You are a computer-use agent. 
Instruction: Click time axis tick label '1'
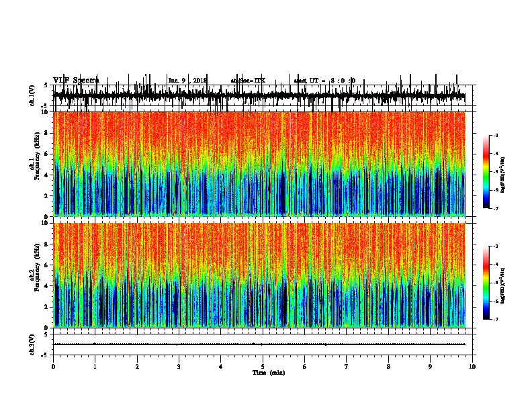(x=95, y=366)
